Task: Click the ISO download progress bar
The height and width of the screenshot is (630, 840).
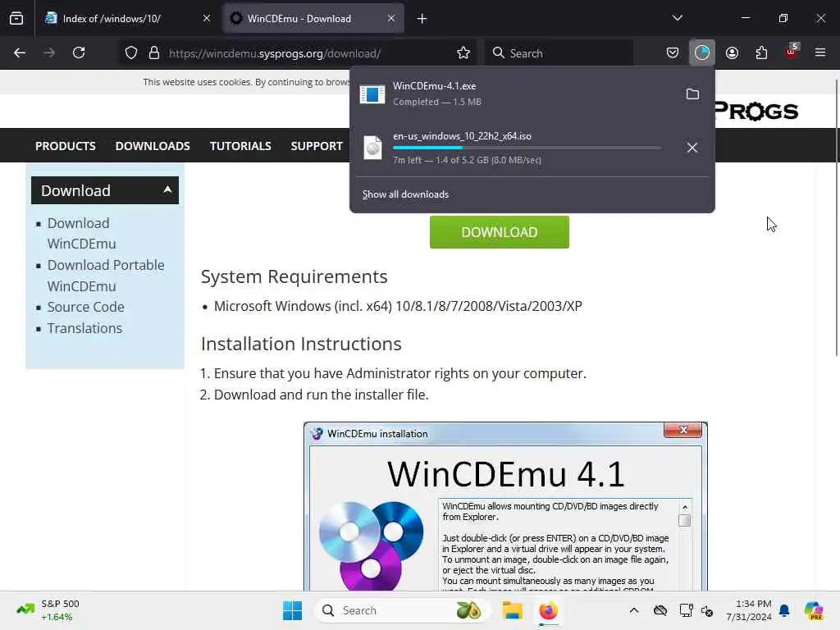Action: click(527, 148)
